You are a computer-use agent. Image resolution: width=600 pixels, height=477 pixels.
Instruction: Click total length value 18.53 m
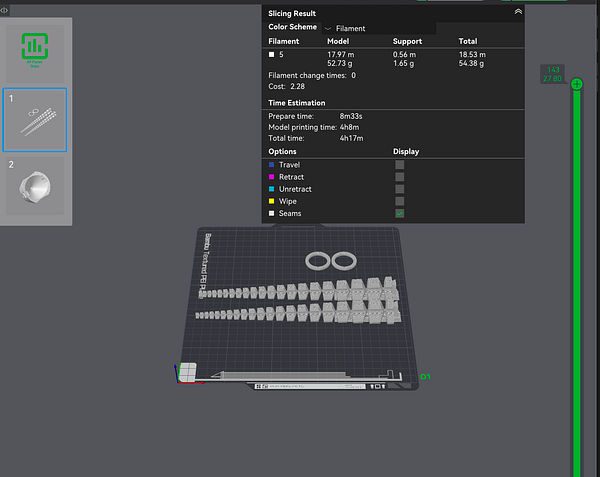(472, 55)
